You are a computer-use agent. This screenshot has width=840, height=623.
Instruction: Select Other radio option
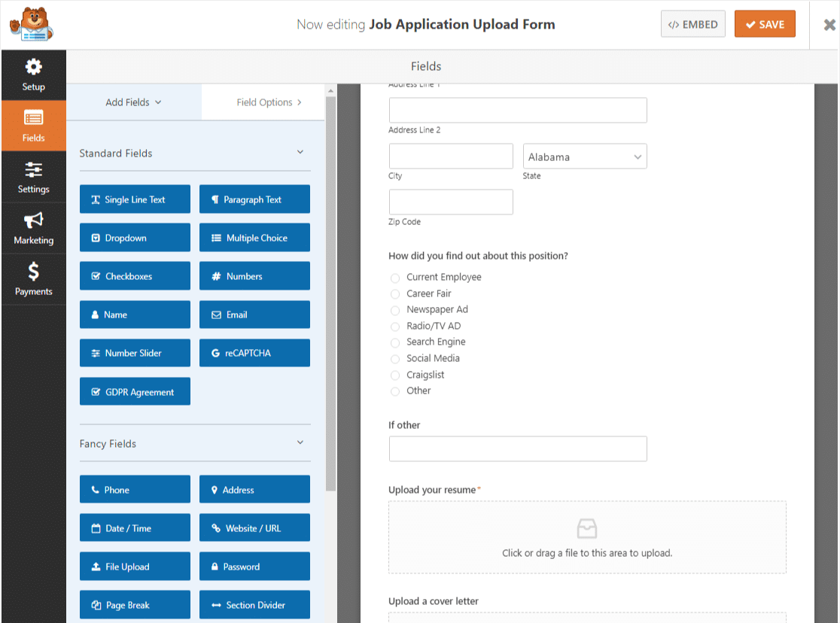coord(395,391)
